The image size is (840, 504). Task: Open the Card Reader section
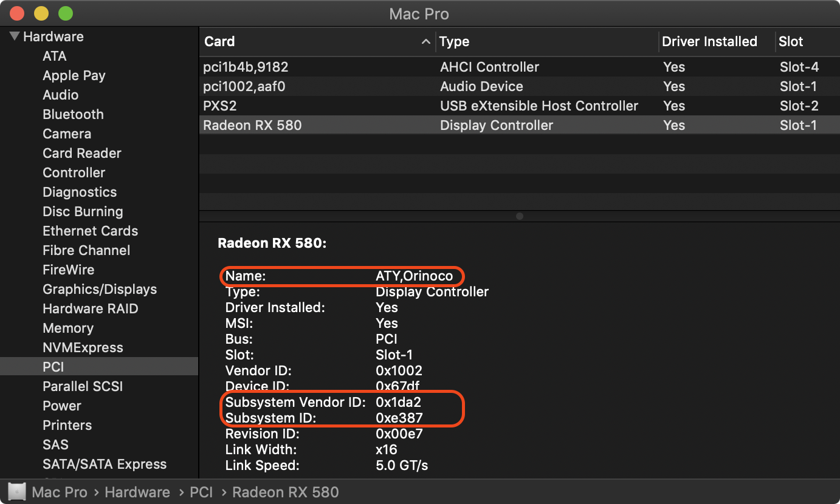pyautogui.click(x=82, y=153)
